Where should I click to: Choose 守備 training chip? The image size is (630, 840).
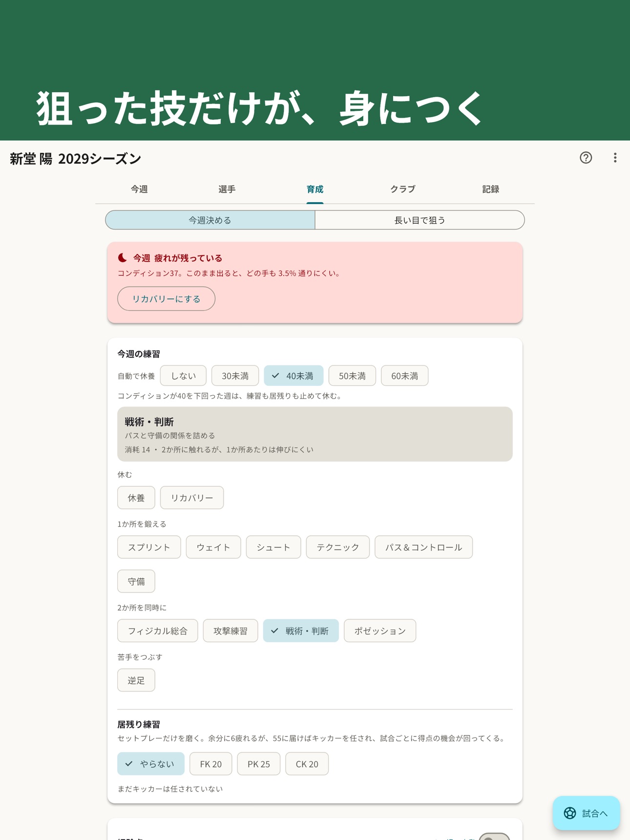coord(136,581)
